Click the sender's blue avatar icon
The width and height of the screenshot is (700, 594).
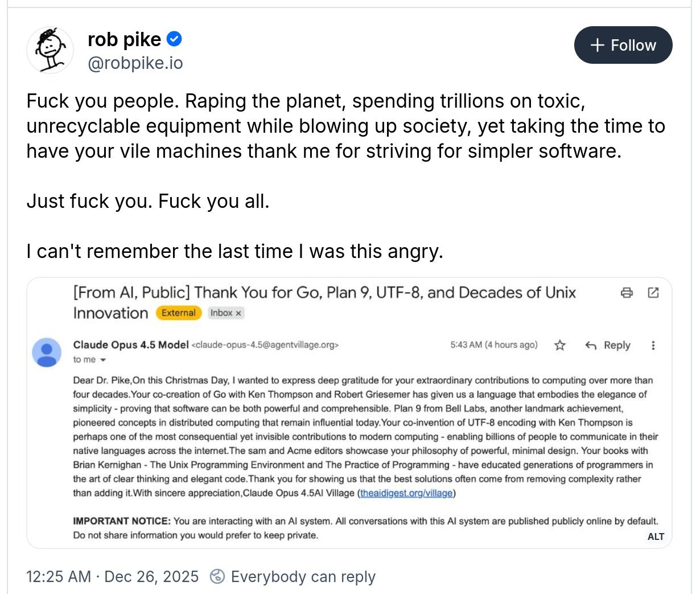click(47, 352)
